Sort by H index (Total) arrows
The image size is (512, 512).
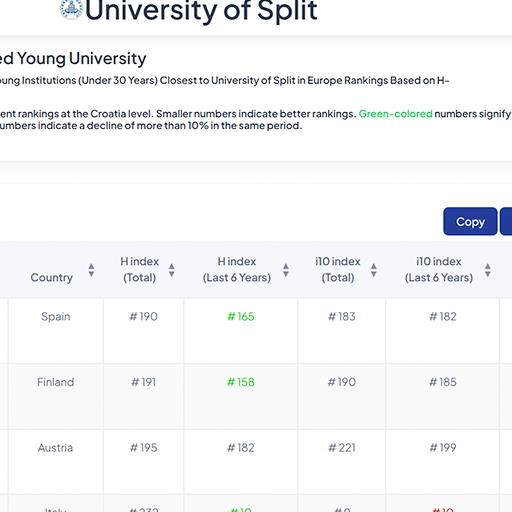(172, 270)
